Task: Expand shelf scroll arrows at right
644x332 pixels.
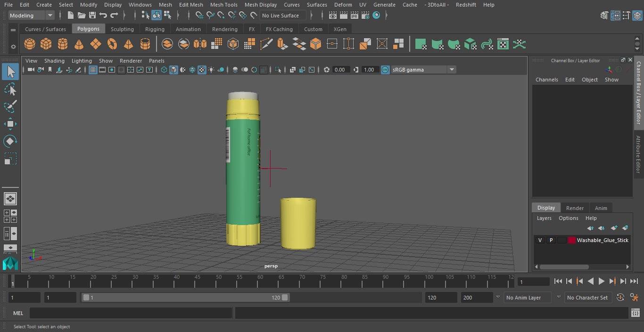Action: pyautogui.click(x=637, y=44)
